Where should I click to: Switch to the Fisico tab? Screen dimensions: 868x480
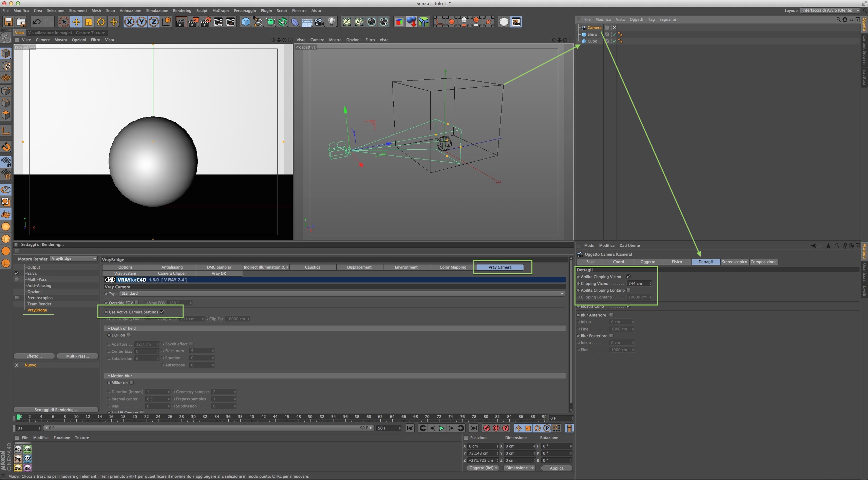[x=677, y=262]
